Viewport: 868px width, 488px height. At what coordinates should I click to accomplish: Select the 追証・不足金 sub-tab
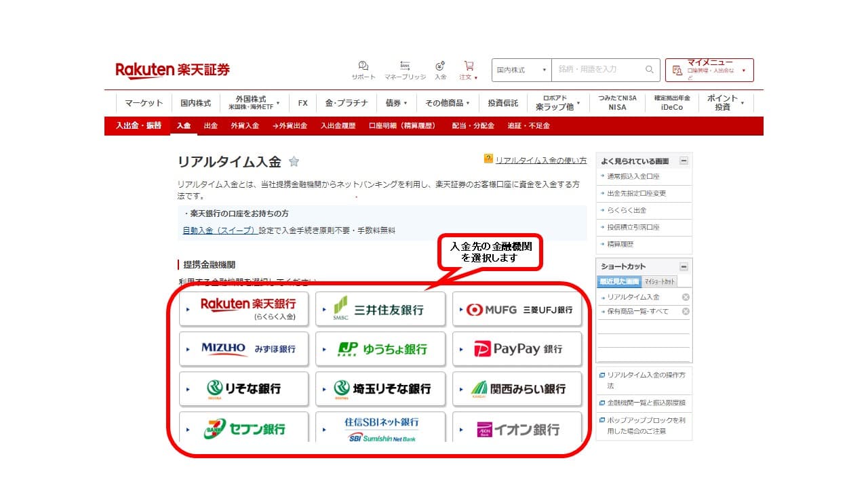point(528,125)
